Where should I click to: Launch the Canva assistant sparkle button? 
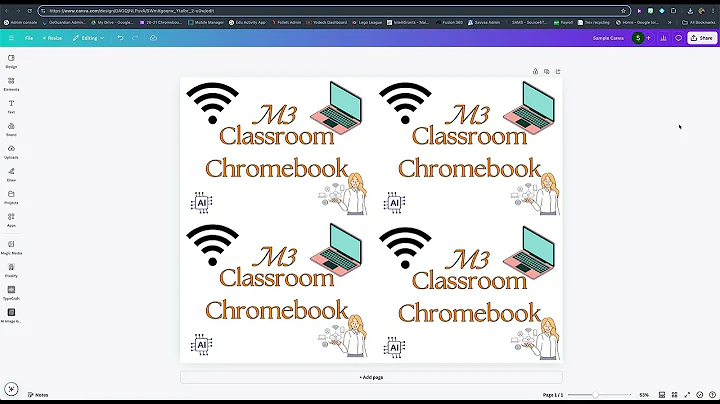coord(11,389)
